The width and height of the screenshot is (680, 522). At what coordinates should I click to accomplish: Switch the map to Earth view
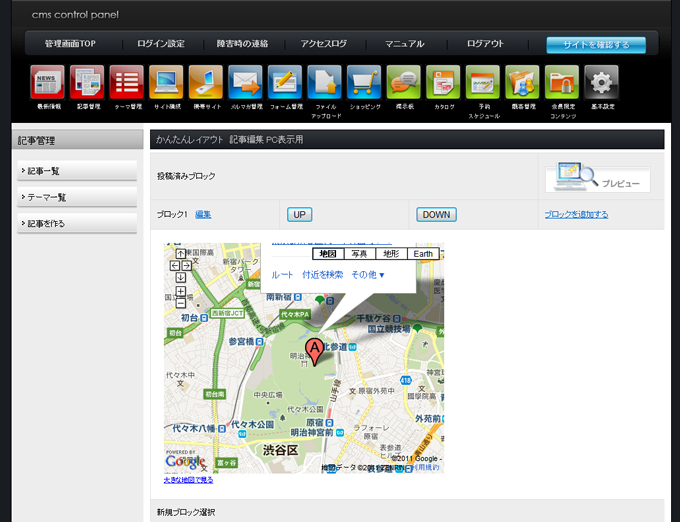[424, 255]
